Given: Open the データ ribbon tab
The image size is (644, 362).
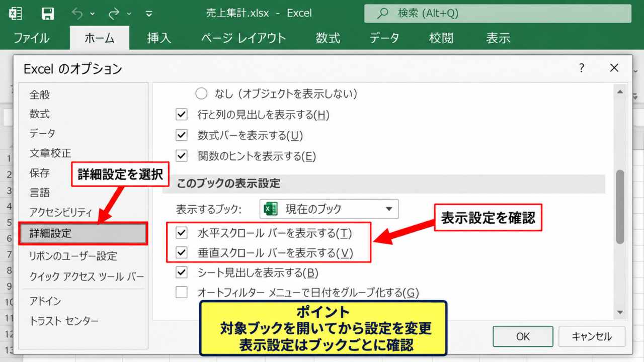Looking at the screenshot, I should [384, 38].
